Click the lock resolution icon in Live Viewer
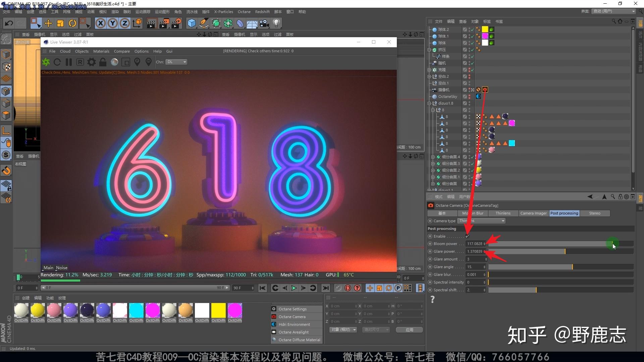The width and height of the screenshot is (644, 362). pyautogui.click(x=103, y=62)
